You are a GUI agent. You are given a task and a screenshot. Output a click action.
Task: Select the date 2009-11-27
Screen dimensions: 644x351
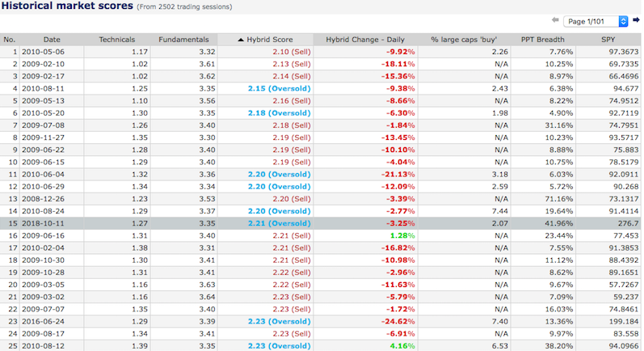43,137
